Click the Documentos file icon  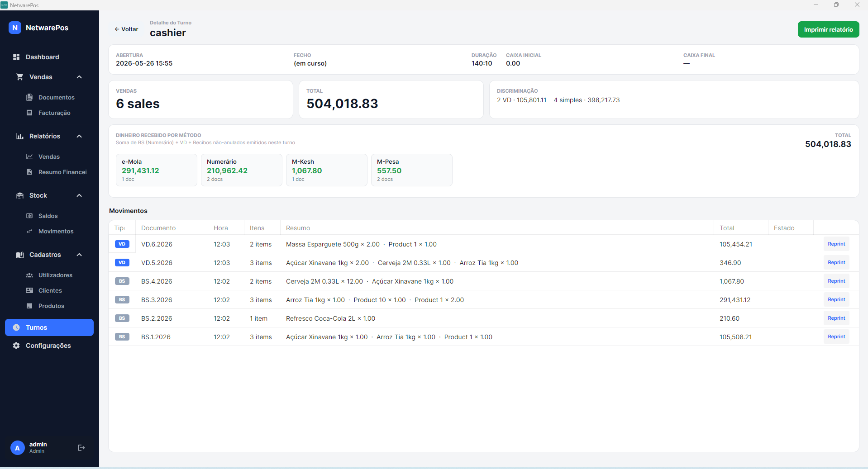click(x=29, y=97)
